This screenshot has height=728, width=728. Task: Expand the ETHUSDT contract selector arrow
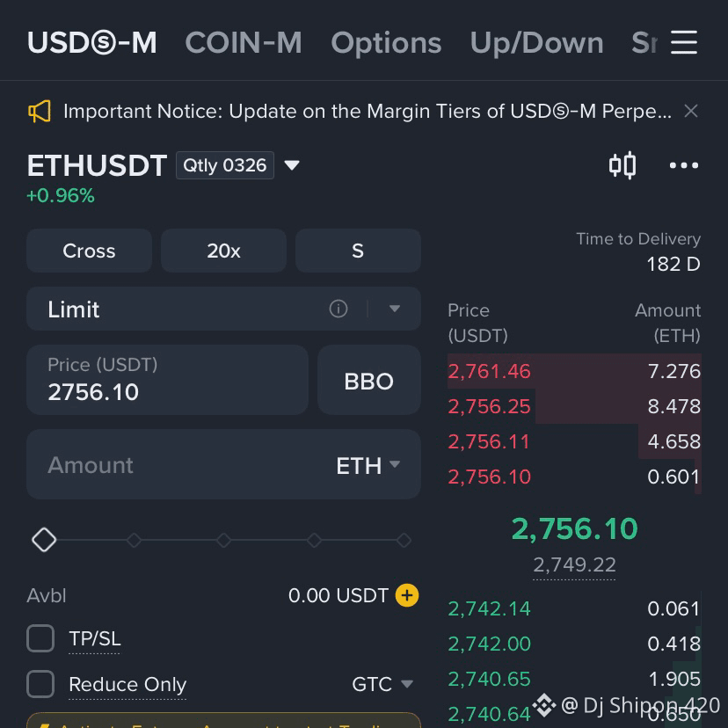click(292, 165)
